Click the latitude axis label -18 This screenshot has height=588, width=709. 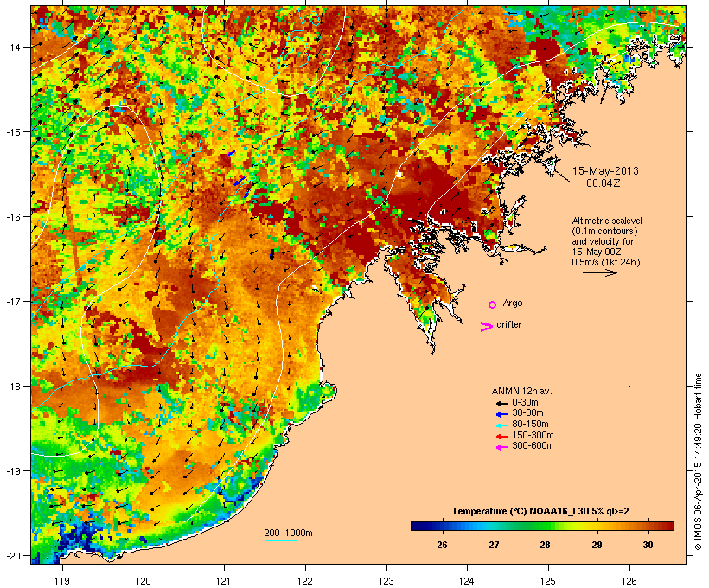pyautogui.click(x=12, y=387)
